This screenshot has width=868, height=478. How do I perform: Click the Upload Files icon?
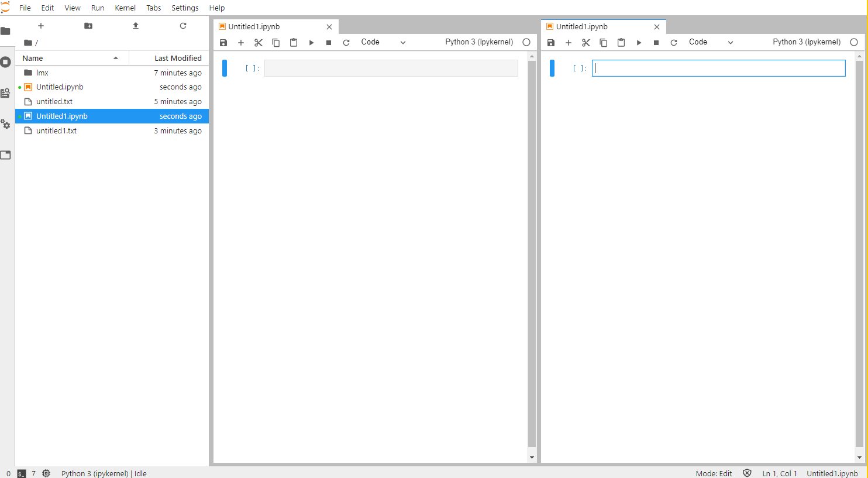[x=136, y=26]
